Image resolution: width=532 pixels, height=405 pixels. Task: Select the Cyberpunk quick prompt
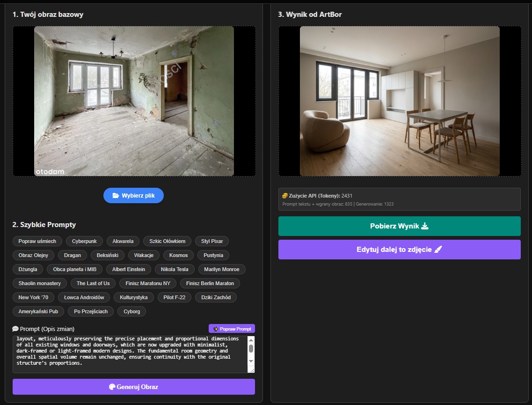[x=84, y=241]
